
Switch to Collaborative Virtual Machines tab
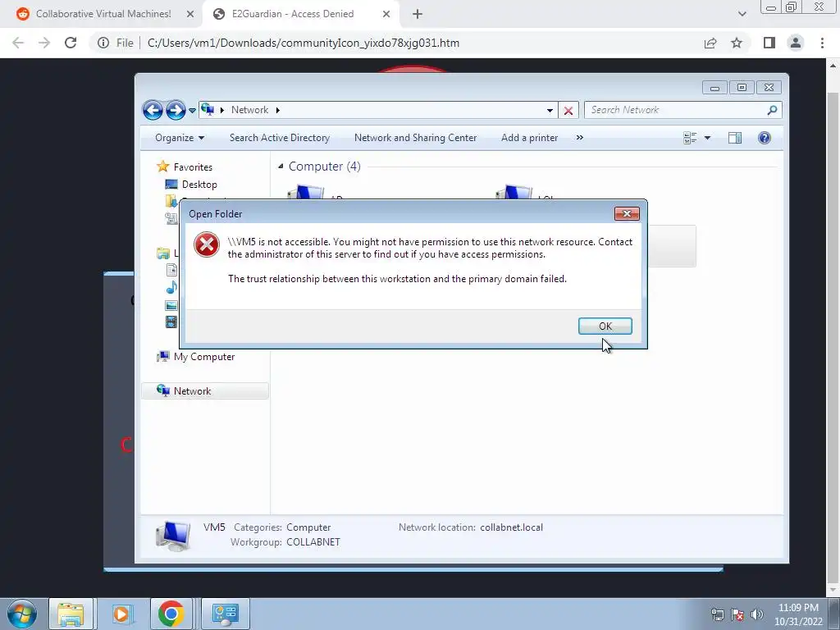103,14
